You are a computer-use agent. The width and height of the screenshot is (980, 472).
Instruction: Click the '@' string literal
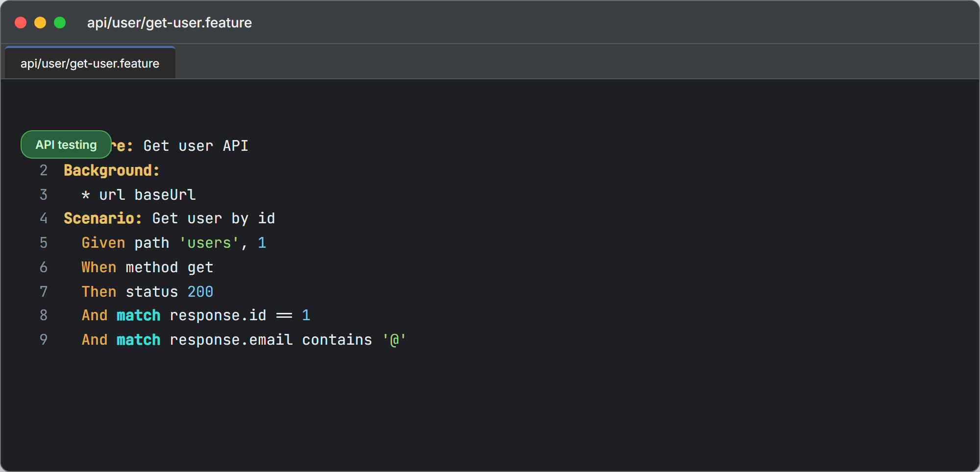[x=394, y=340]
